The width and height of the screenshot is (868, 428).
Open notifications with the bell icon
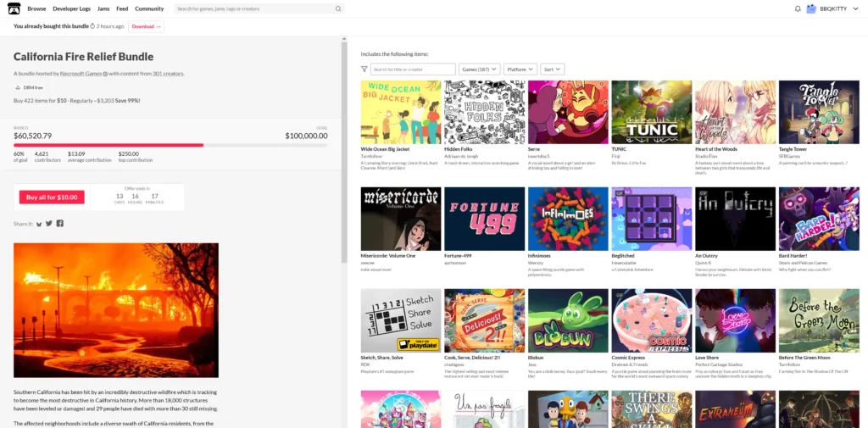[x=798, y=8]
